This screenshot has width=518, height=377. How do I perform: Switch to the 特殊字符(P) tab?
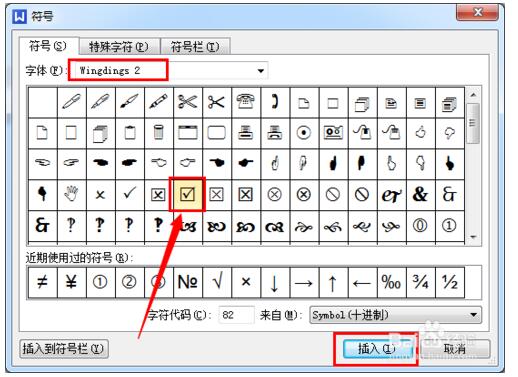(119, 46)
